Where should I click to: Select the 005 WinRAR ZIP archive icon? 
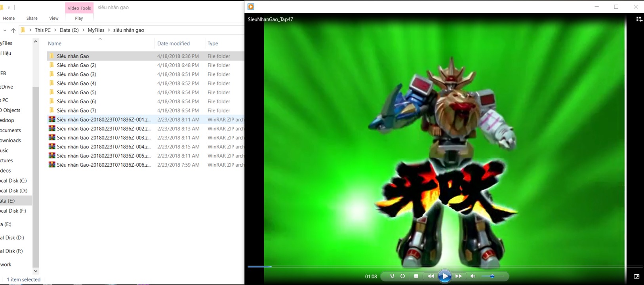point(52,156)
